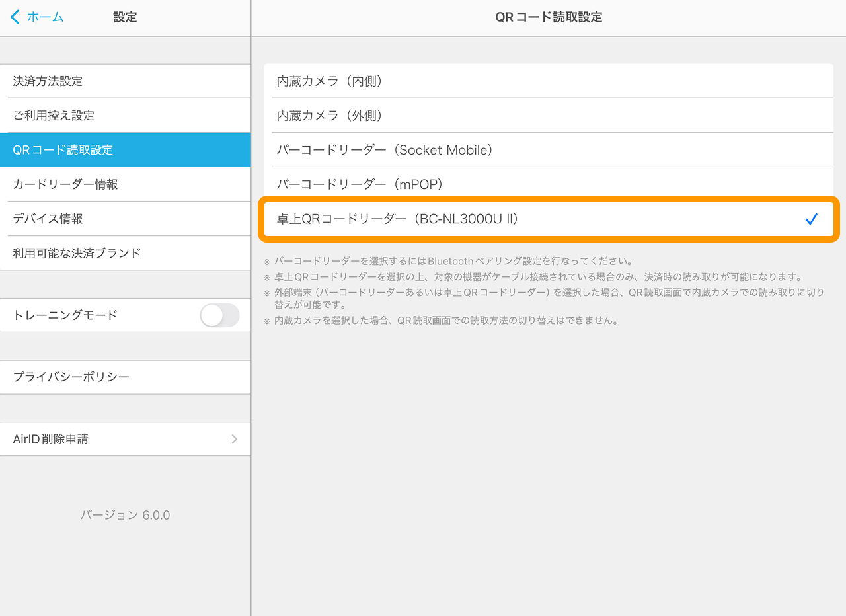The width and height of the screenshot is (846, 616).
Task: View 利用可能な決済ブランド
Action: 125,253
